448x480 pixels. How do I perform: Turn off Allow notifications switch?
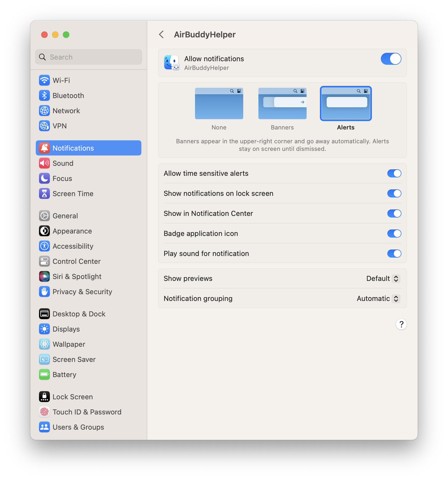click(x=391, y=59)
